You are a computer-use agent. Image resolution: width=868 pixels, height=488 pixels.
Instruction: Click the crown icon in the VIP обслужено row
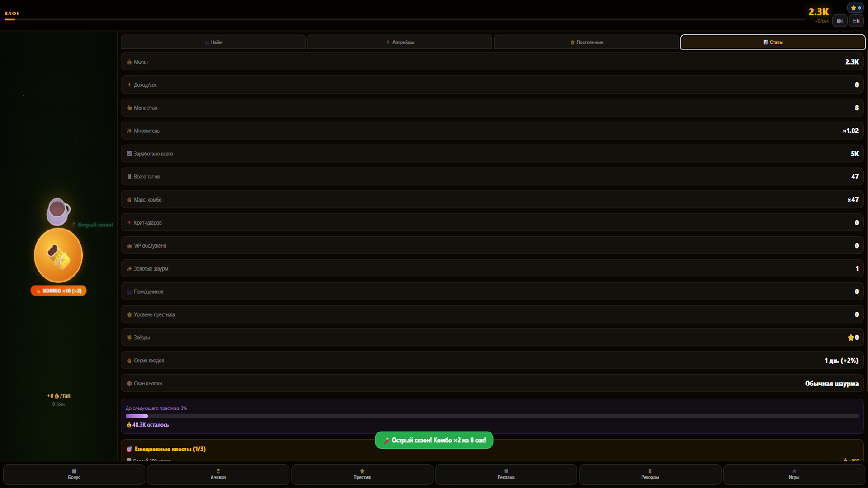point(129,246)
